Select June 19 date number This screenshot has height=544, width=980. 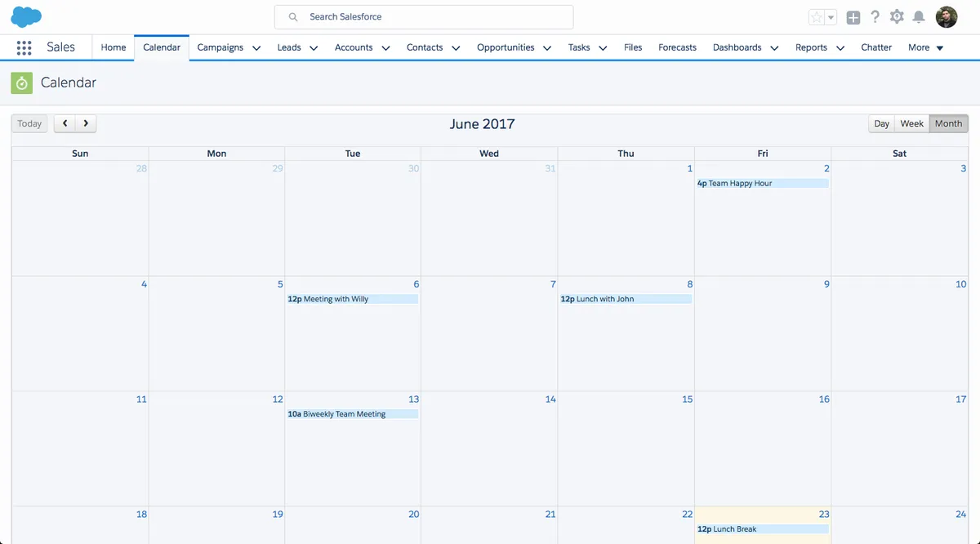(x=278, y=515)
